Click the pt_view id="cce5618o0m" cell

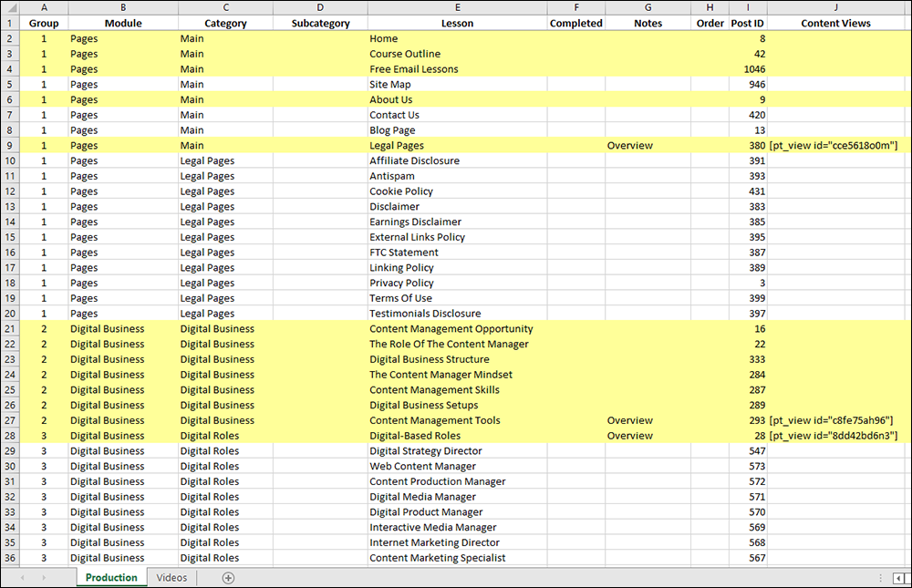coord(835,145)
